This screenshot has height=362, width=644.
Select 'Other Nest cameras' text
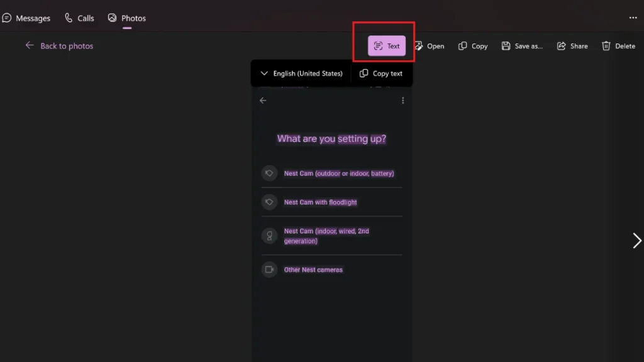coord(313,270)
